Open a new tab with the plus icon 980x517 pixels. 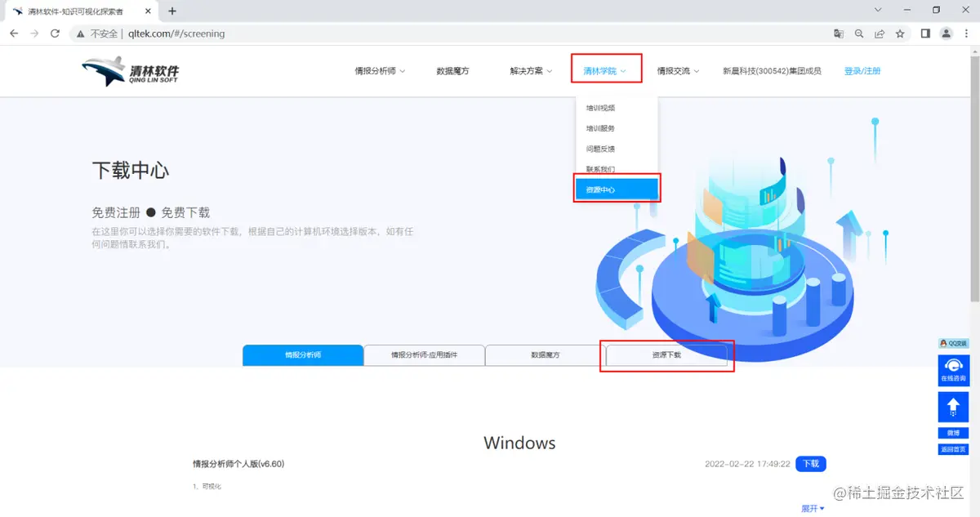[x=172, y=11]
